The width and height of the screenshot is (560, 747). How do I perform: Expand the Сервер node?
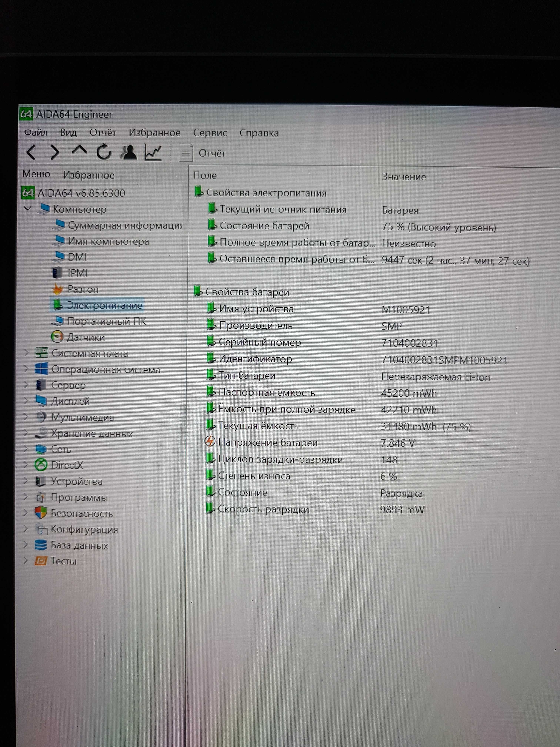(26, 385)
